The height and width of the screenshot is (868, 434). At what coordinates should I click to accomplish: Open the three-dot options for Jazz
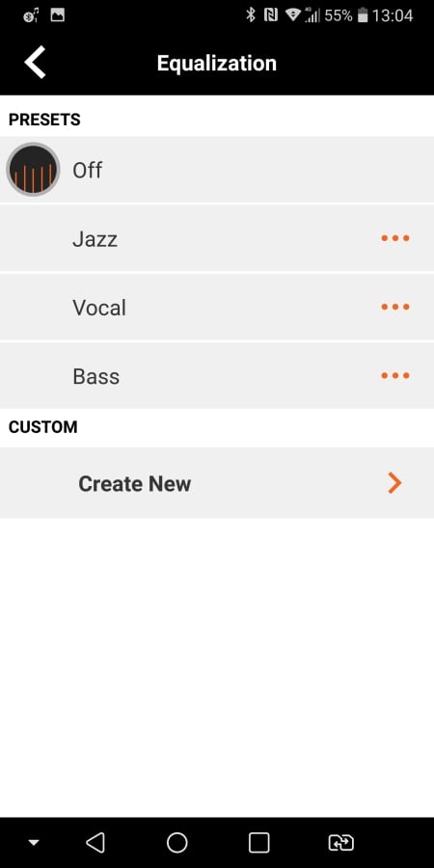click(395, 238)
